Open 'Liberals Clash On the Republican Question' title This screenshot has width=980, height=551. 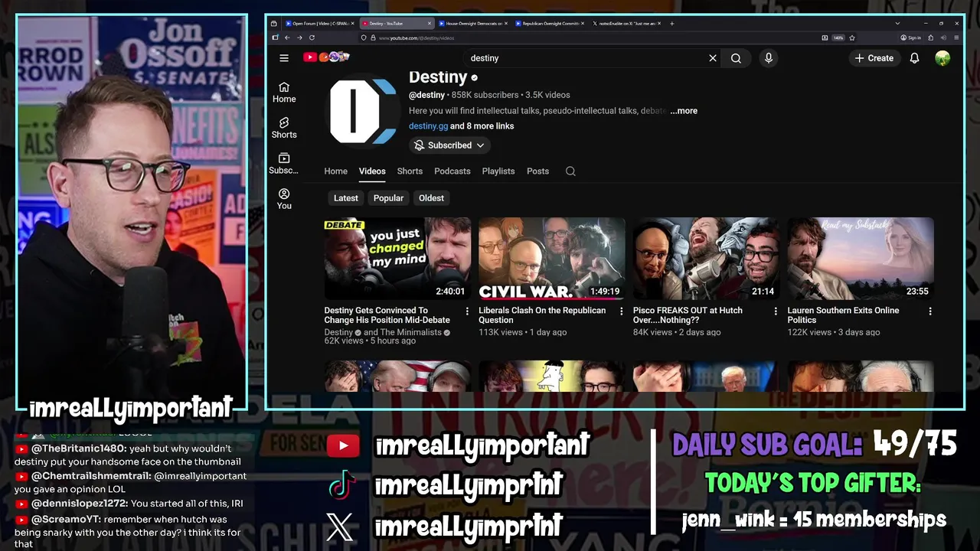542,315
